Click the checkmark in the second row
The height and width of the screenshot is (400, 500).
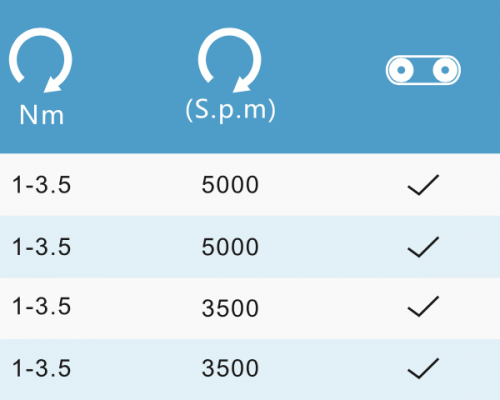pyautogui.click(x=423, y=247)
